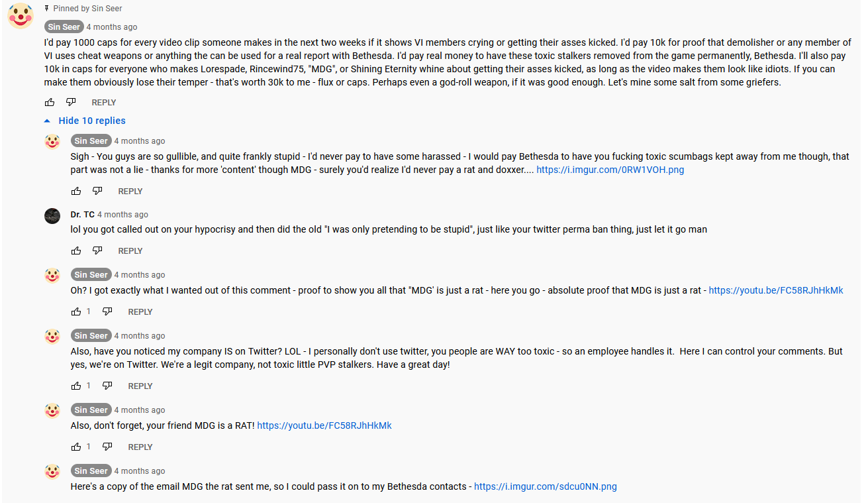Image resolution: width=868 pixels, height=503 pixels.
Task: Click Dr. TC's dark avatar thumbnail
Action: point(52,216)
